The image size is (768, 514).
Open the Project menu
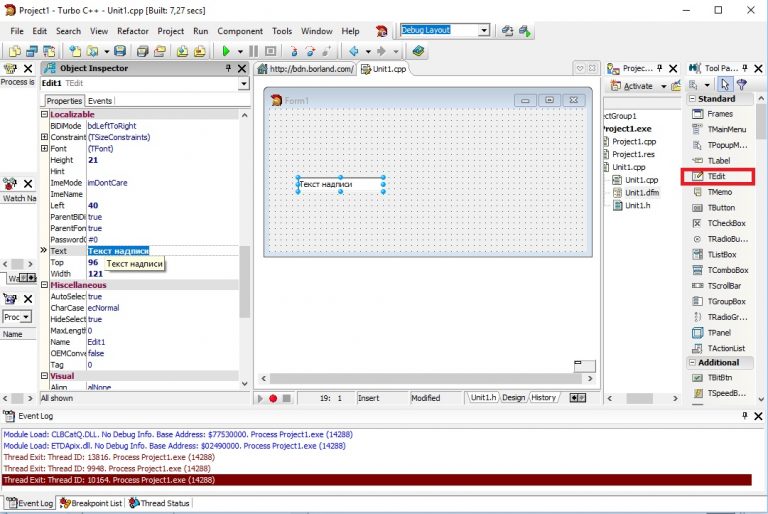[170, 31]
